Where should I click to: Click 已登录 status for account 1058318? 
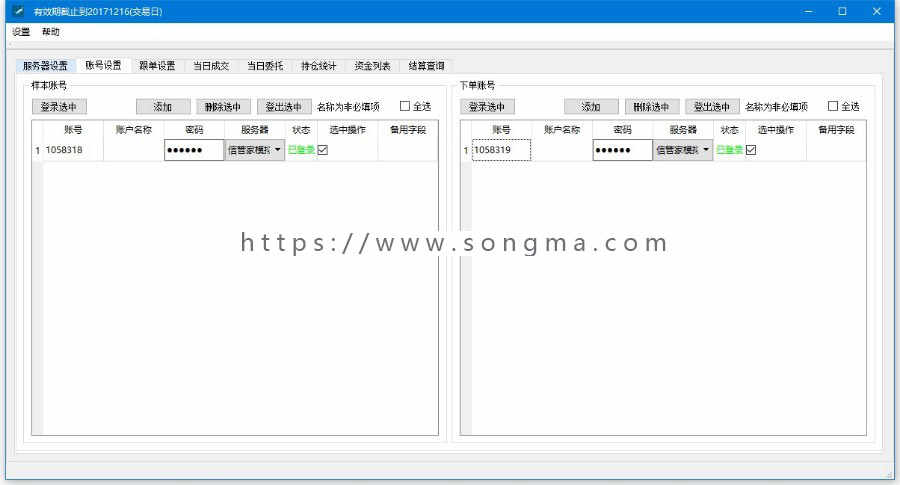point(301,150)
